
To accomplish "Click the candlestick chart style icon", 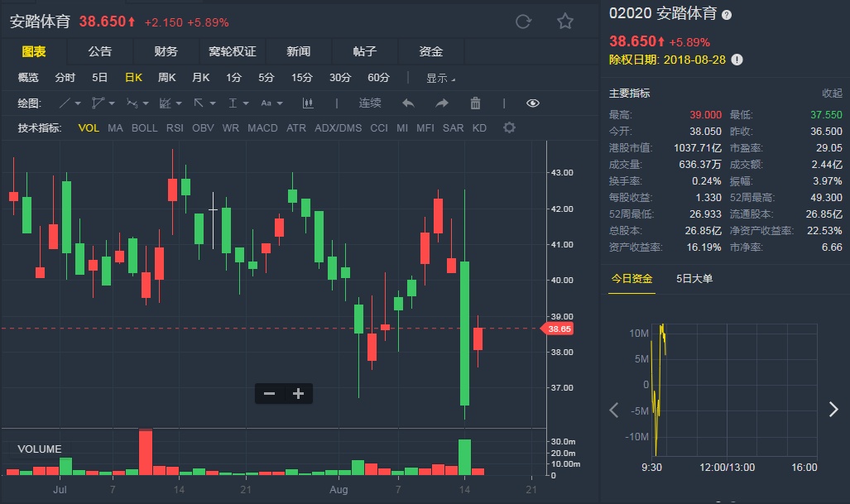I will [x=308, y=103].
